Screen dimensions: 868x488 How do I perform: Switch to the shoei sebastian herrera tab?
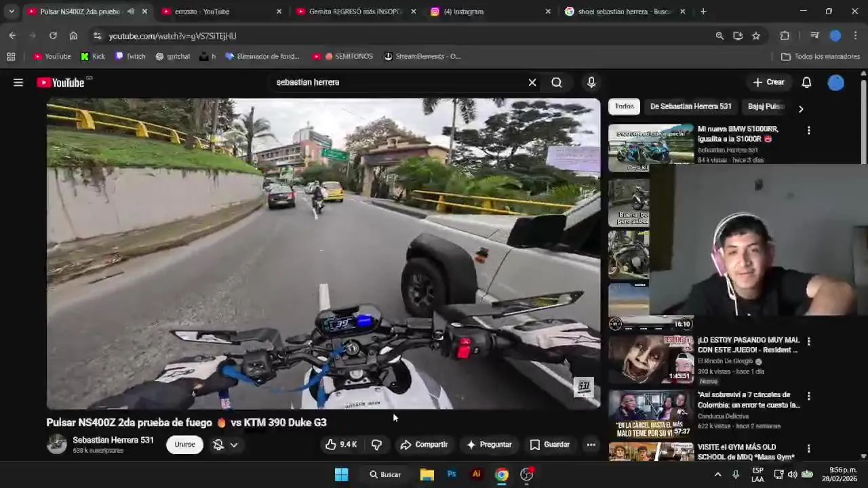[625, 12]
